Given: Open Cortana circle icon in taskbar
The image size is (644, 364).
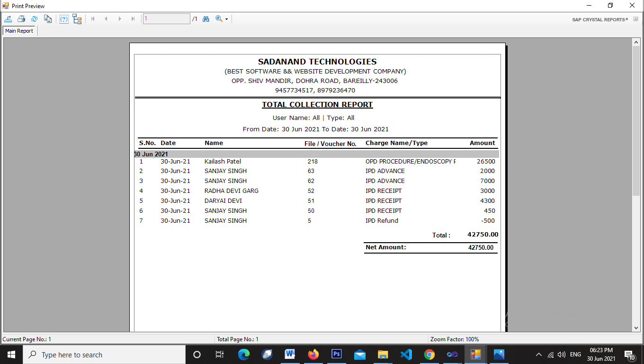Looking at the screenshot, I should (x=197, y=355).
